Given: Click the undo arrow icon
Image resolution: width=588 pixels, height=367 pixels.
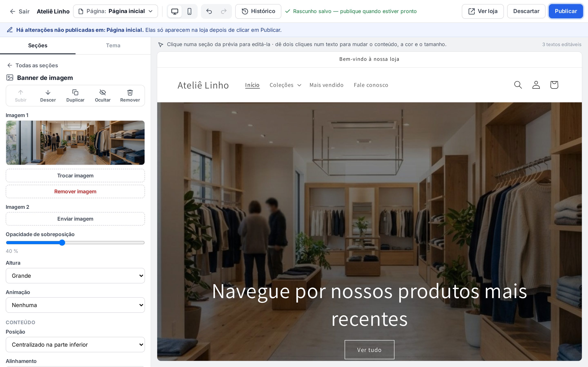Looking at the screenshot, I should pos(209,11).
